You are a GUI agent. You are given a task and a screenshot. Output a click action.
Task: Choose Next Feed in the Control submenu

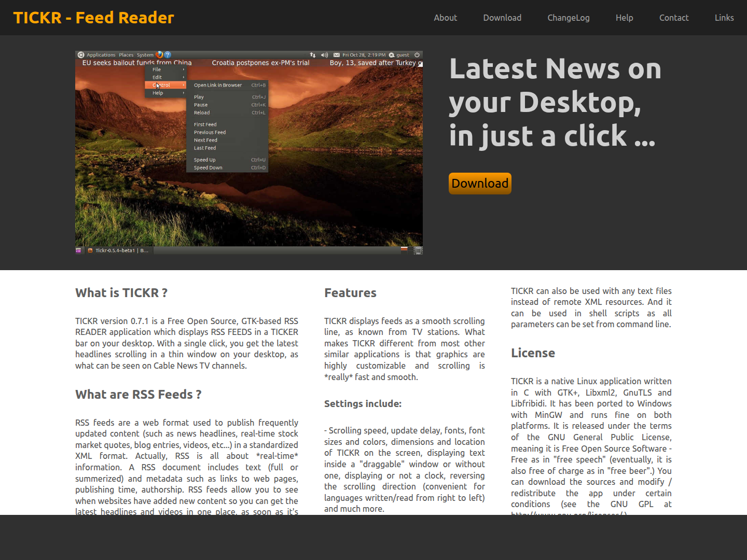(x=227, y=140)
